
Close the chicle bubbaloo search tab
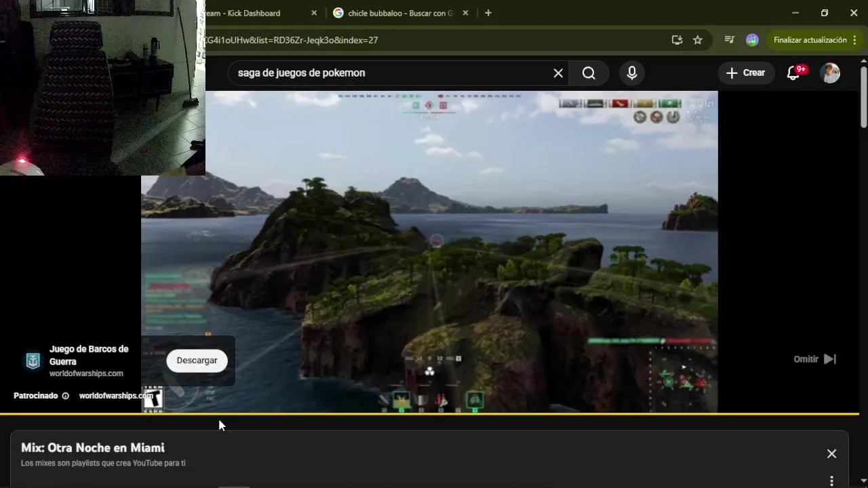(465, 13)
